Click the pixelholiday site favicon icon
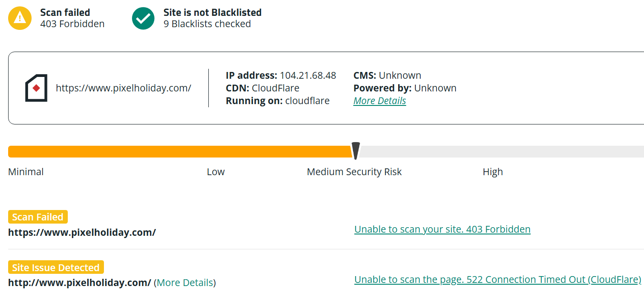The height and width of the screenshot is (296, 644). pyautogui.click(x=36, y=88)
